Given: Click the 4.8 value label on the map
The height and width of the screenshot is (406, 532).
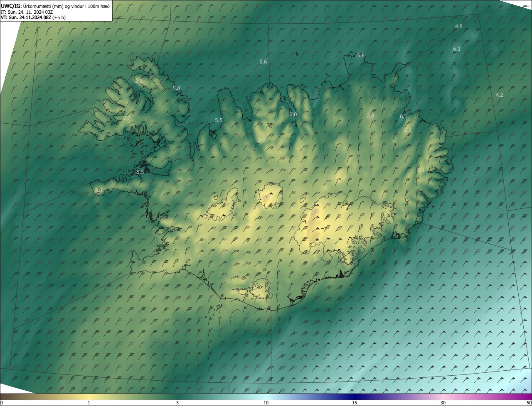Looking at the screenshot, I should click(458, 26).
